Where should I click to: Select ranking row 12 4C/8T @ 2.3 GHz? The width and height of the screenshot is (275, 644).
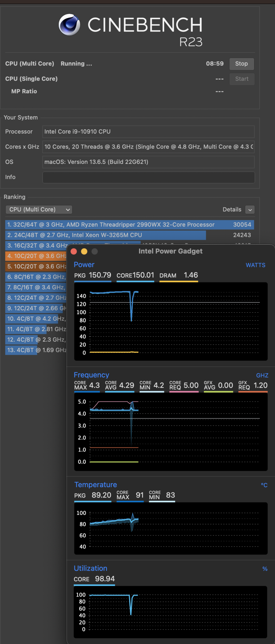(36, 339)
